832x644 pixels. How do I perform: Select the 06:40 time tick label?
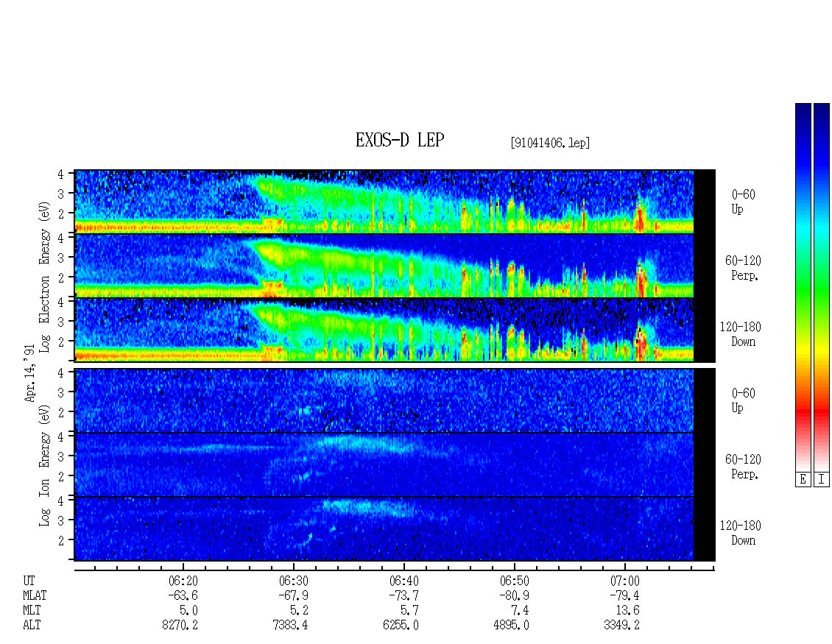403,581
